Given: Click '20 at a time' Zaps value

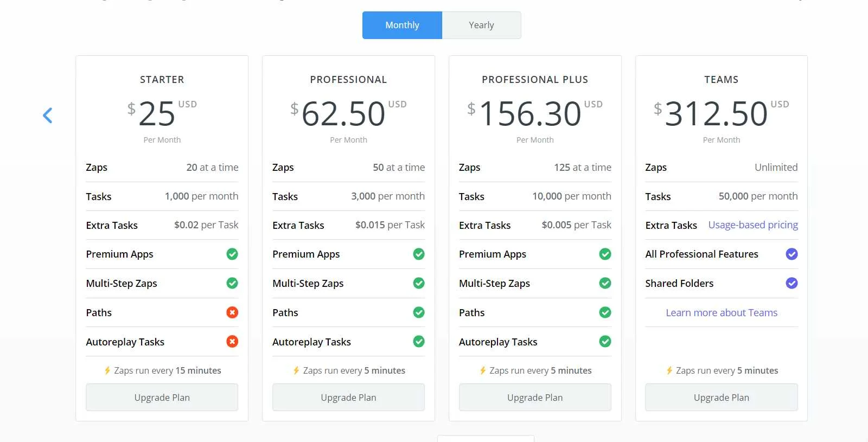Looking at the screenshot, I should point(212,167).
